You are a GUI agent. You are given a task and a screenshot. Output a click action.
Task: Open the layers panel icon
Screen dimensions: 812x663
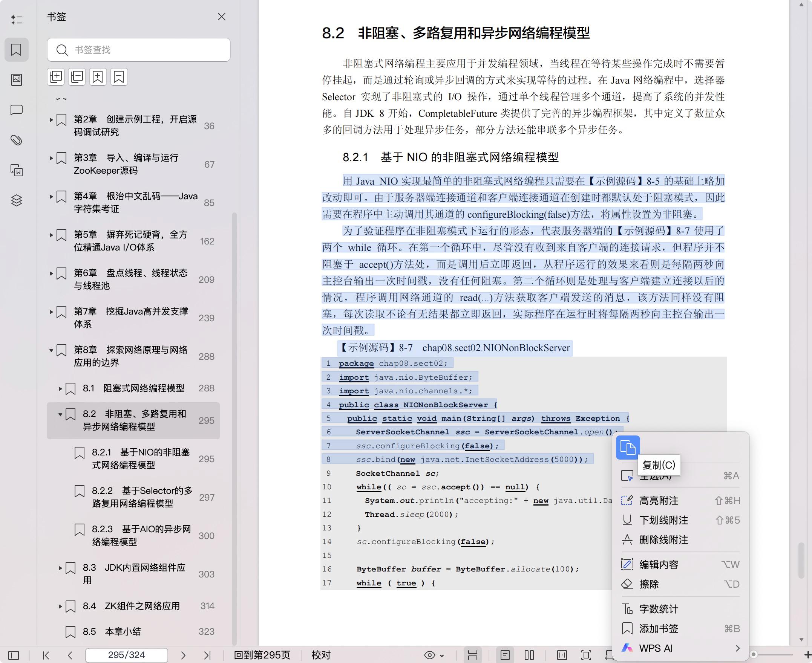pos(17,200)
